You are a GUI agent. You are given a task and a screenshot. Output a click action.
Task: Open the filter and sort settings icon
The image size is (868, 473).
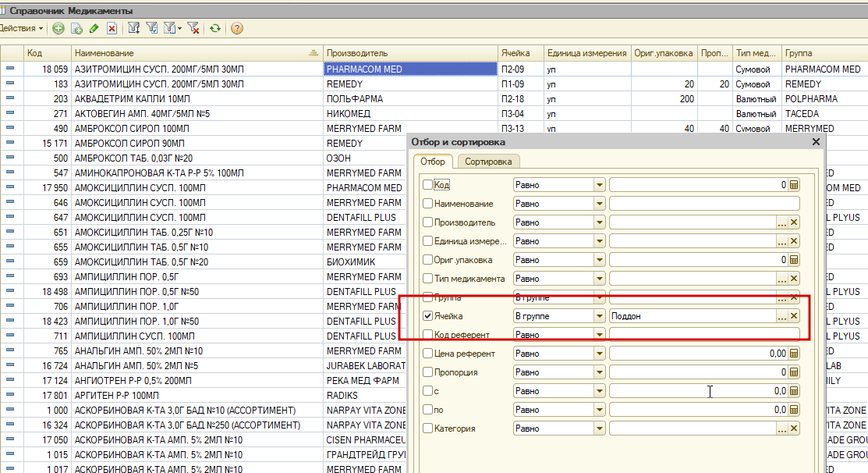133,28
